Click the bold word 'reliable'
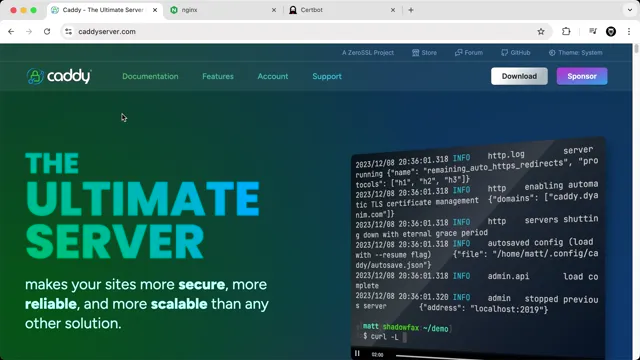The image size is (640, 360). 51,304
